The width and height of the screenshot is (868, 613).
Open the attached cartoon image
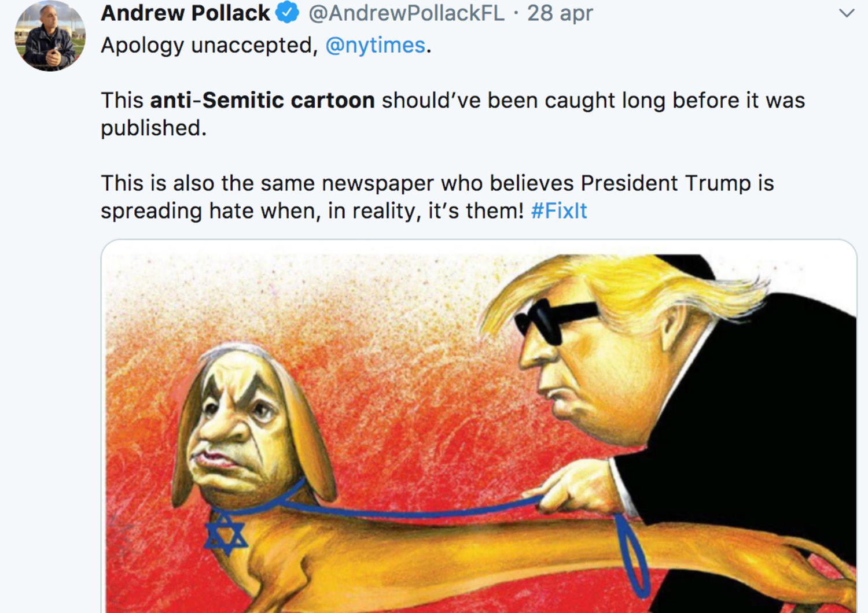tap(479, 426)
